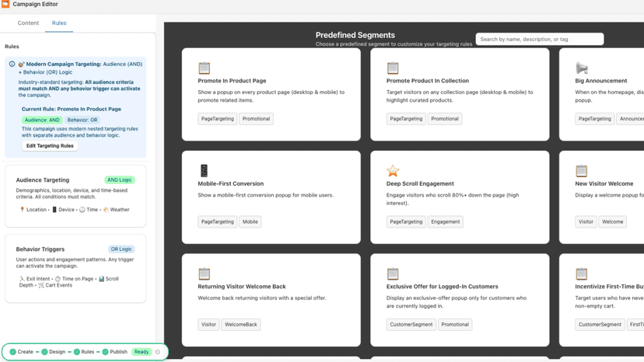
Task: Select Promote Product In Collection segment
Action: click(460, 95)
